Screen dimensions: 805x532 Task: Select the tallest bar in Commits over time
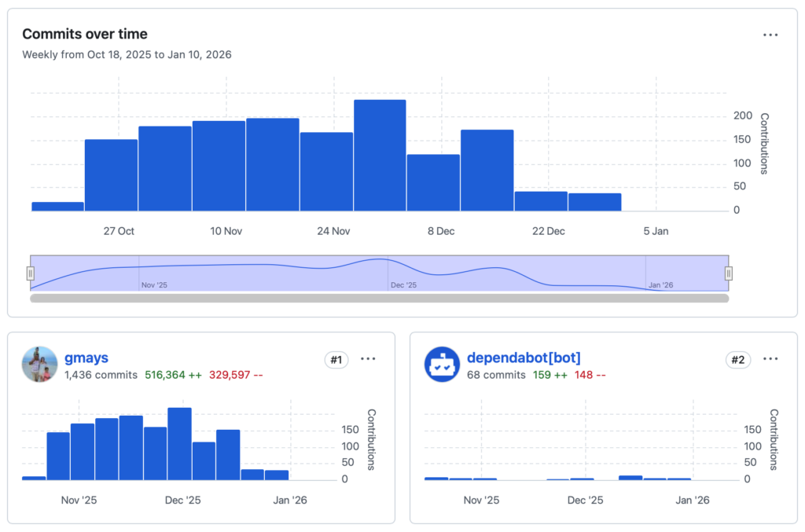[x=380, y=156]
